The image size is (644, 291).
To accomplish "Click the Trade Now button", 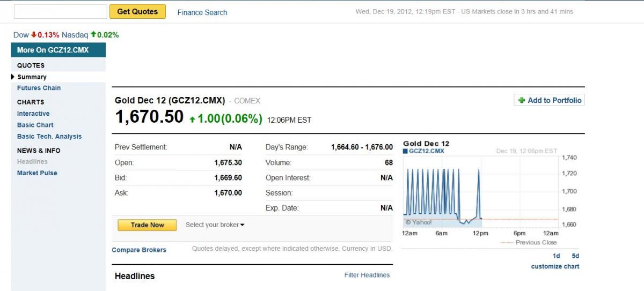I will point(147,225).
